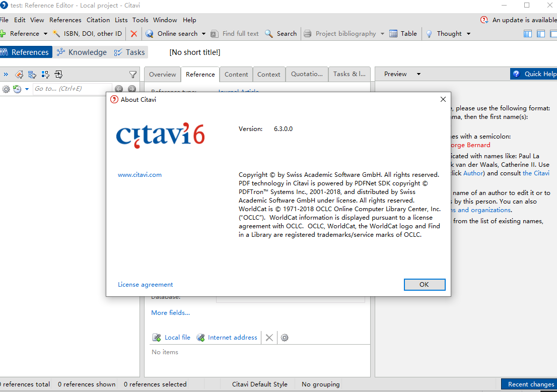Click the red X delete reference icon
The image size is (557, 392).
[x=134, y=34]
